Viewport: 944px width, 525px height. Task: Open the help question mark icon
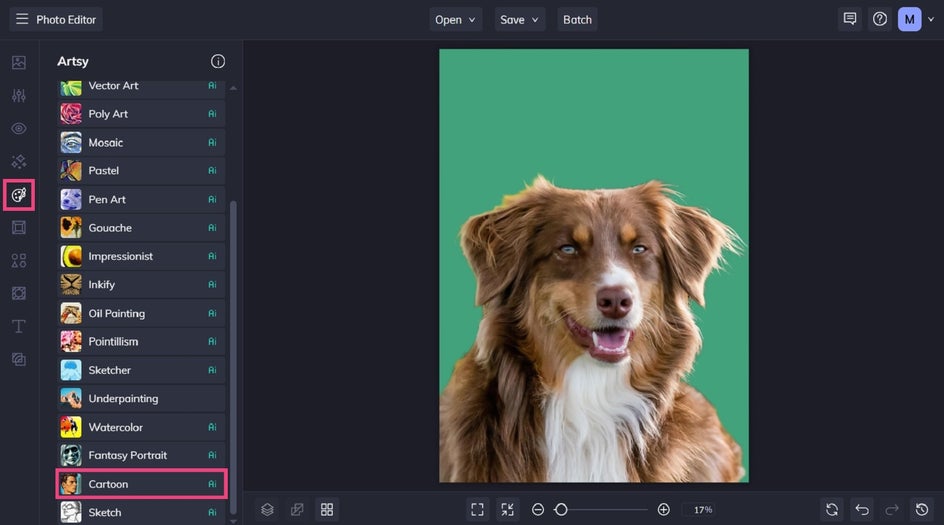click(x=880, y=19)
